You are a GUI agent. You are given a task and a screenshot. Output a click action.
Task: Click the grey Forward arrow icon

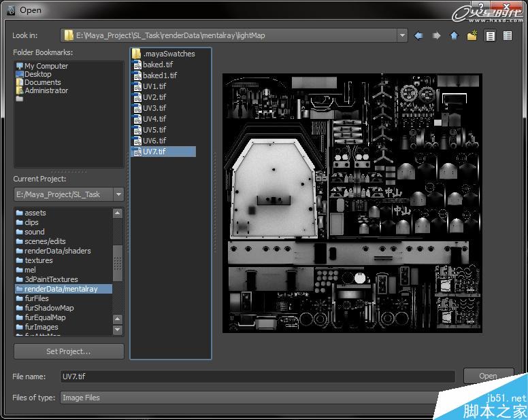click(437, 35)
